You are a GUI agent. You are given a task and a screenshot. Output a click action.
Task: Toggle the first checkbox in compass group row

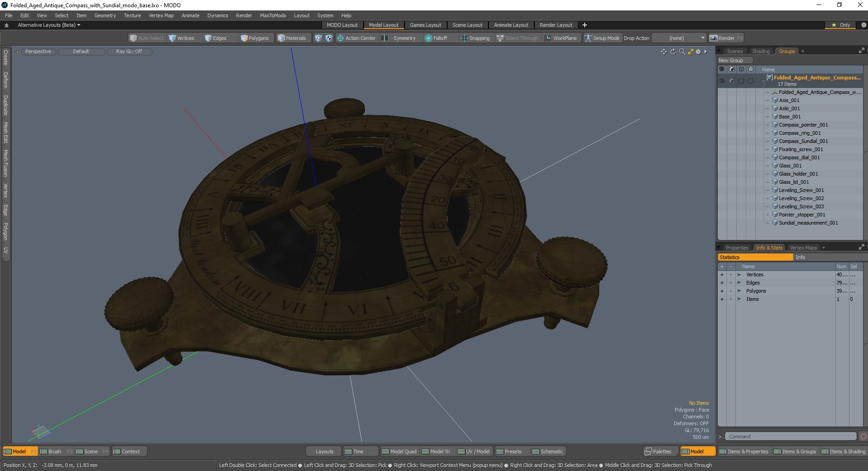click(741, 81)
